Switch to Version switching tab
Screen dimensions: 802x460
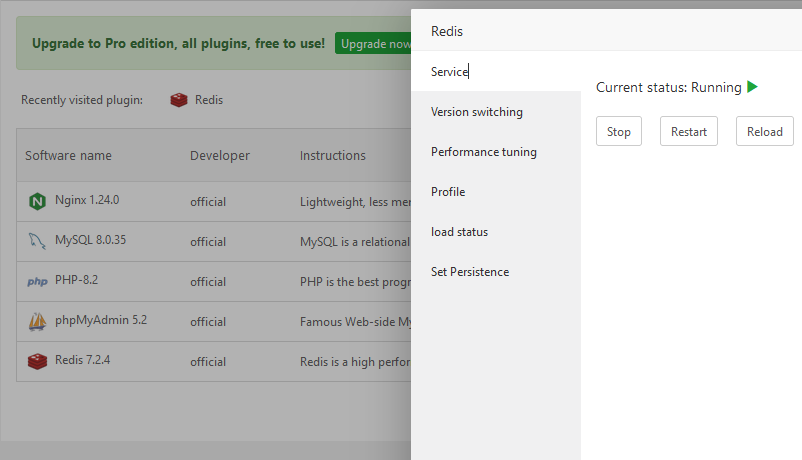click(x=477, y=112)
